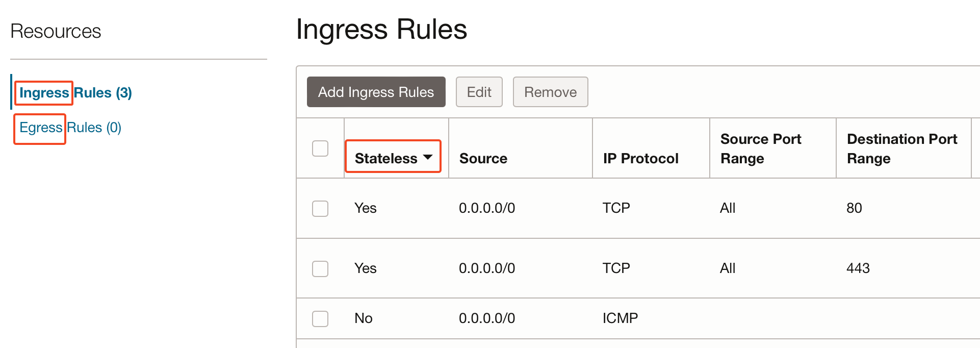Click the ICMP protocol cell
The image size is (980, 348).
(x=620, y=318)
